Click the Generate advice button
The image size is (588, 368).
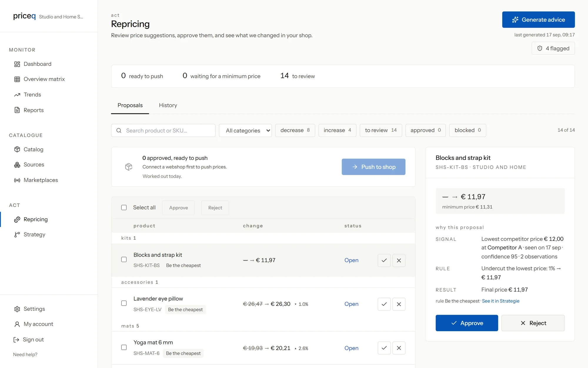point(538,20)
